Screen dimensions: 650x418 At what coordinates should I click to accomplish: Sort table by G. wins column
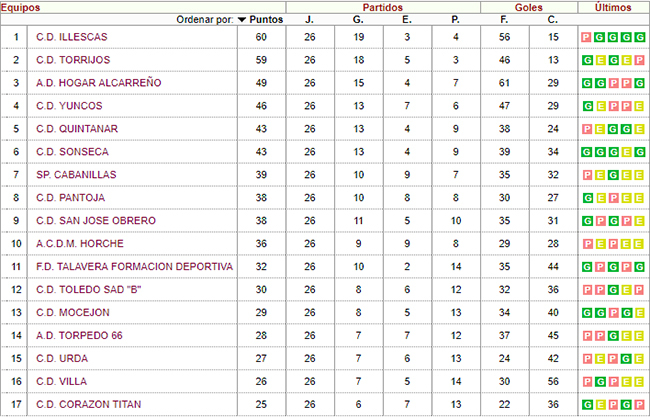pos(358,19)
